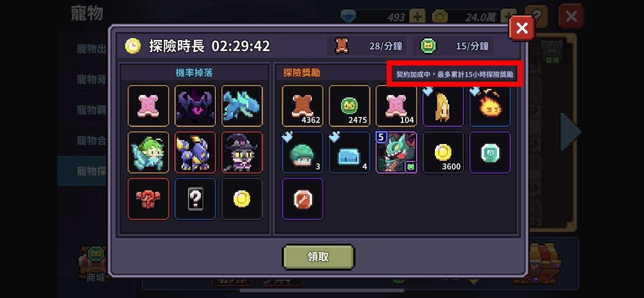Advance with the right arrow expander

click(570, 132)
